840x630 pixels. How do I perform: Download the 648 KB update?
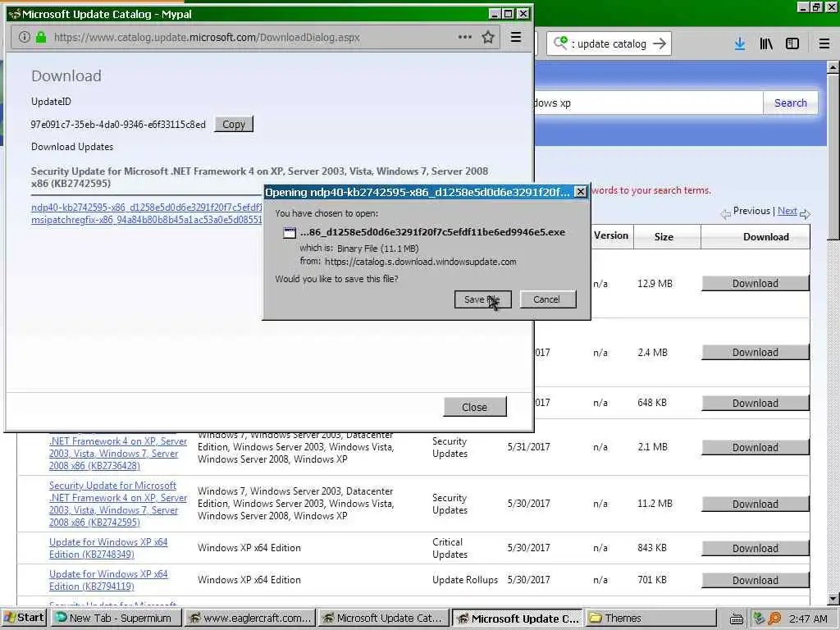click(756, 403)
